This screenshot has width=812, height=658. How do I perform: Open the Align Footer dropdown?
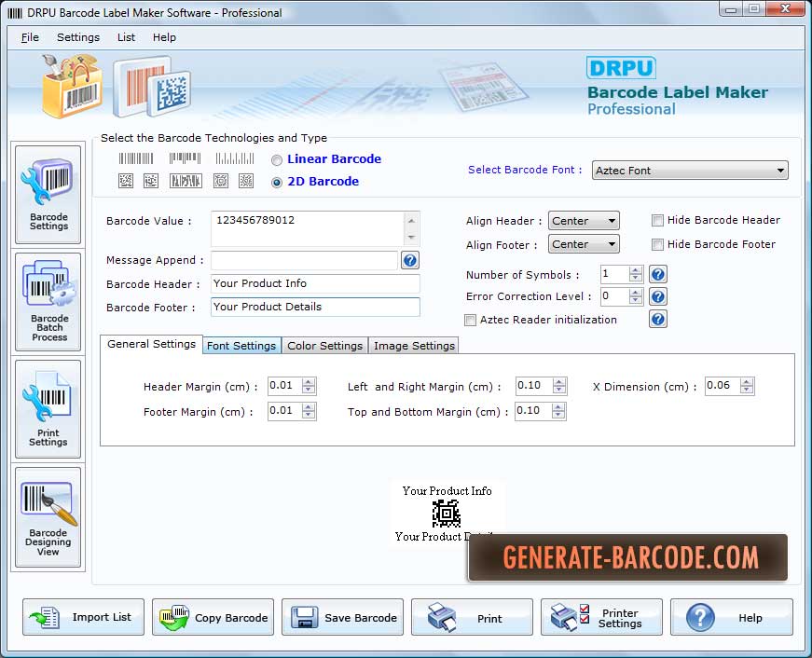(x=584, y=244)
